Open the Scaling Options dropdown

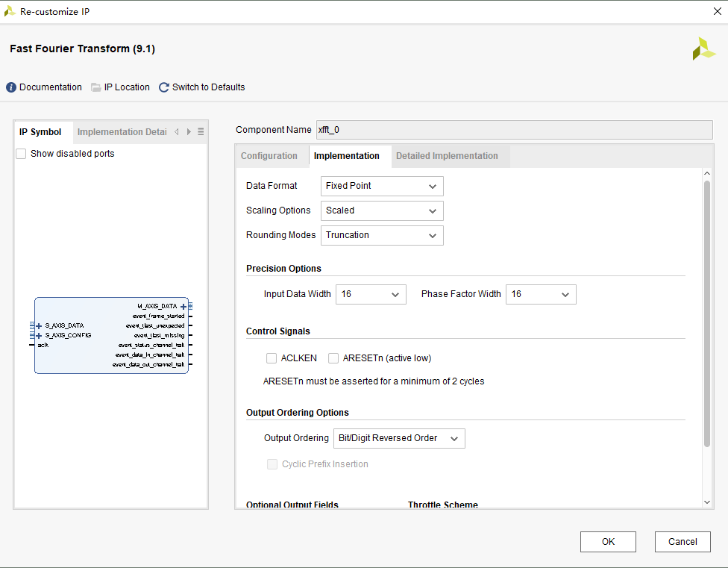point(382,210)
